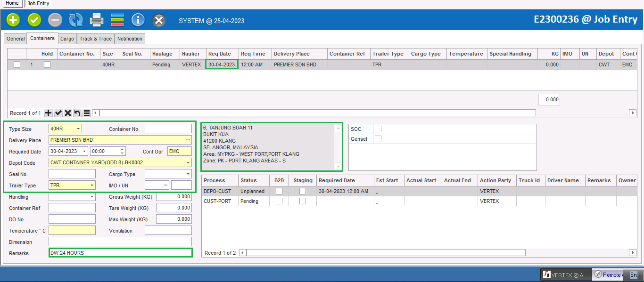Click into the Remarks field
Screen dimensions: 644x282
pos(120,253)
